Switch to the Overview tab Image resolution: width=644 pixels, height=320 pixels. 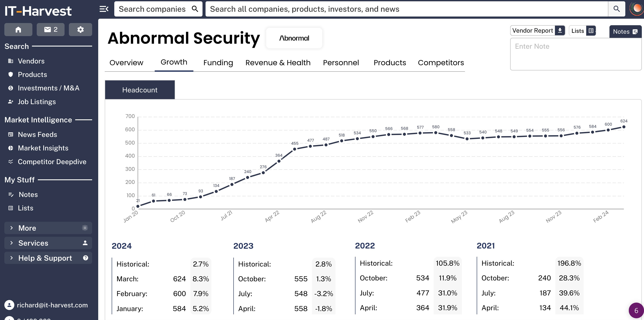[126, 63]
